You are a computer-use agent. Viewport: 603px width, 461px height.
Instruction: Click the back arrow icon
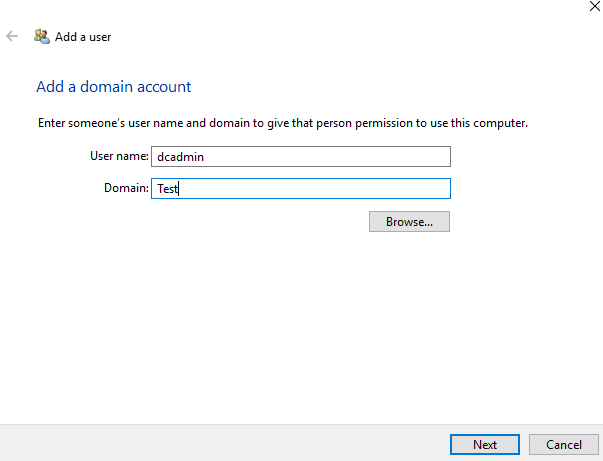(12, 36)
